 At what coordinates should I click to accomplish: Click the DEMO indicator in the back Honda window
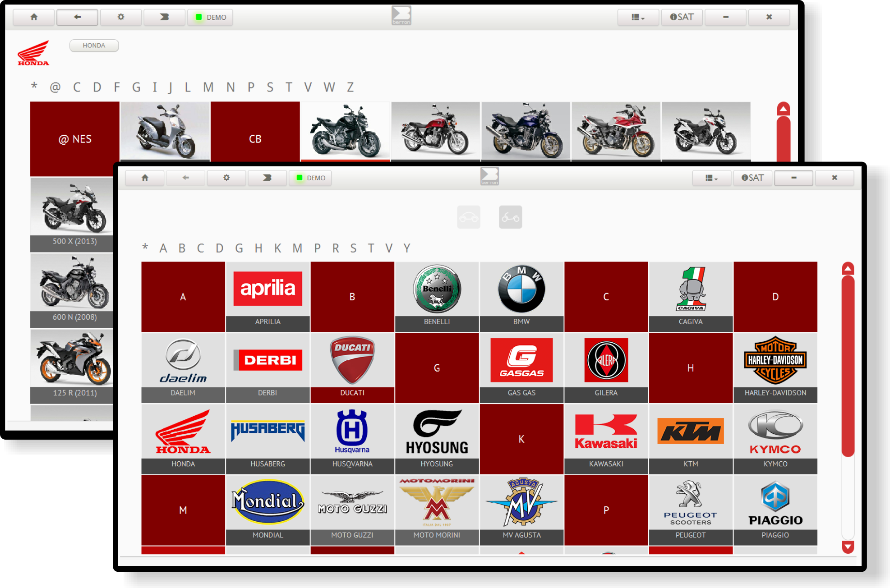click(x=211, y=17)
